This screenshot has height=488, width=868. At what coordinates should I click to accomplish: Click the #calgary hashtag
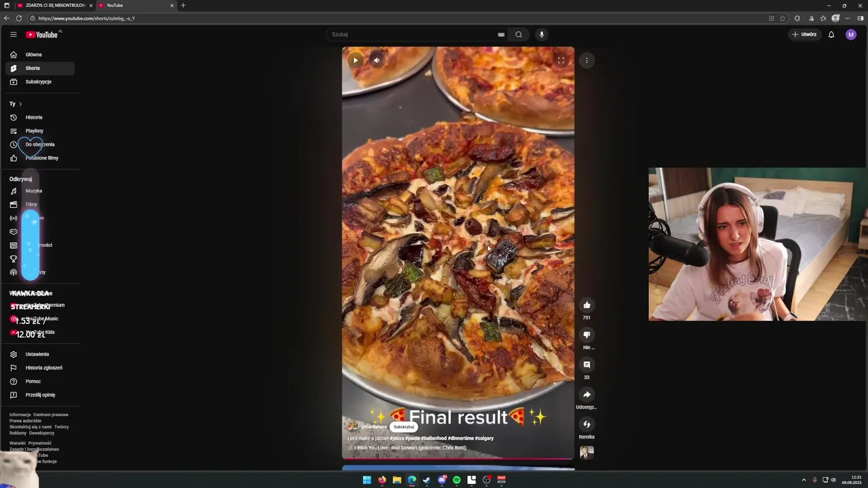click(484, 439)
